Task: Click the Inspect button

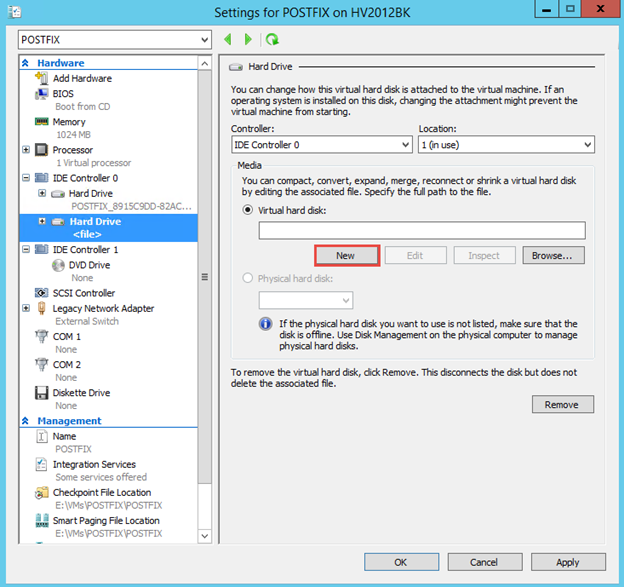Action: [x=484, y=255]
